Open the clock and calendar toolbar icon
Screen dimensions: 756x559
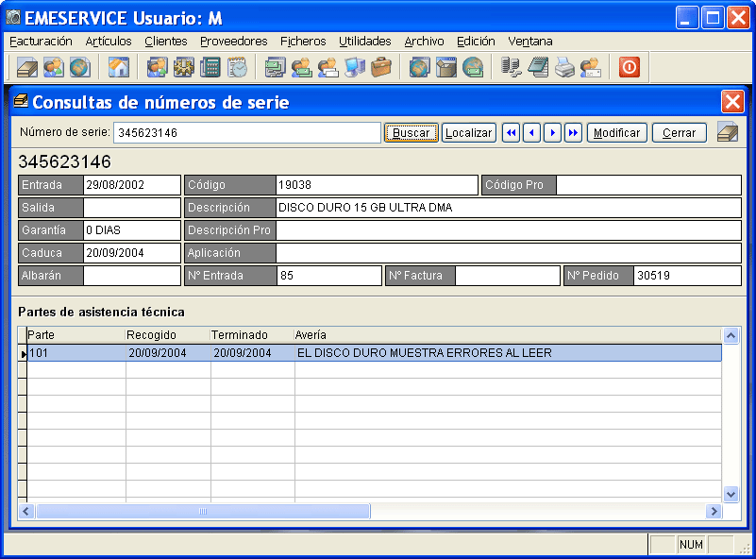point(237,67)
